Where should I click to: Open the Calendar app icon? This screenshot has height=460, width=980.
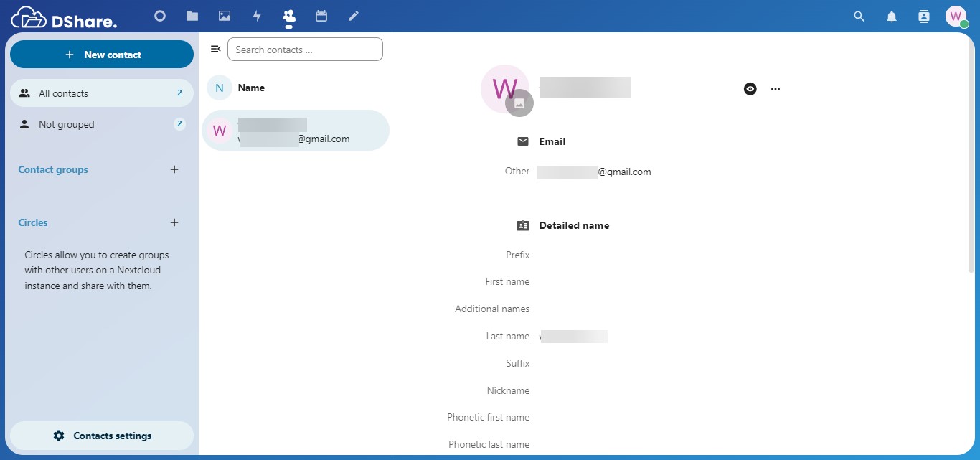point(321,16)
